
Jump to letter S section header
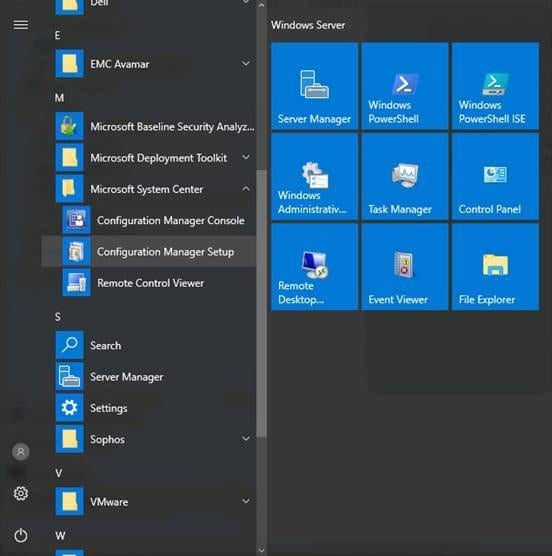58,317
